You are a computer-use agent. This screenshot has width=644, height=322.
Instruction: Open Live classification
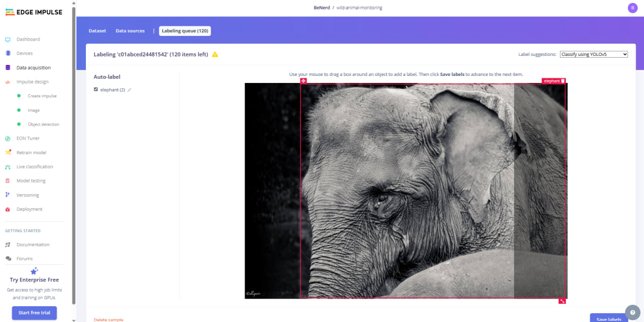click(35, 167)
